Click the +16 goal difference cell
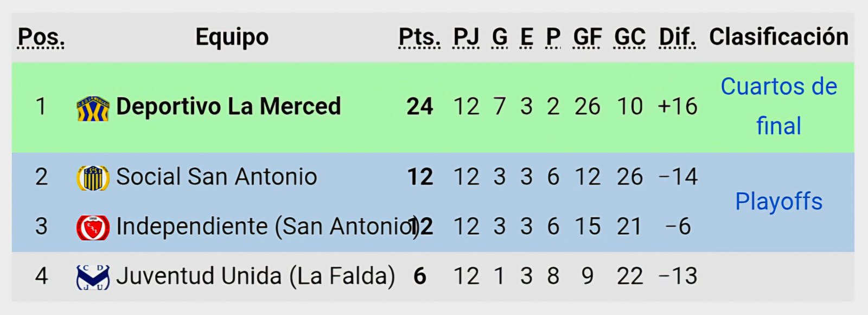Image resolution: width=868 pixels, height=315 pixels. [x=677, y=106]
